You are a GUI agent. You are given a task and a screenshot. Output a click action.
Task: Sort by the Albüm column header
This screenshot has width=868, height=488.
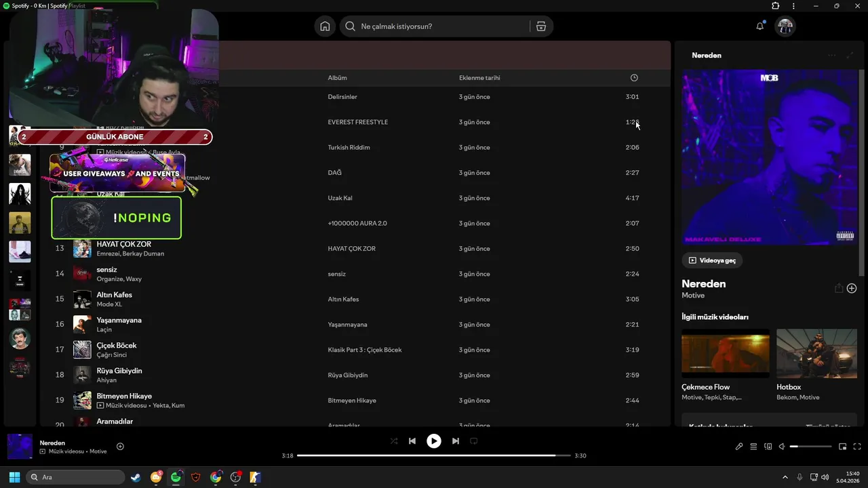click(x=337, y=78)
